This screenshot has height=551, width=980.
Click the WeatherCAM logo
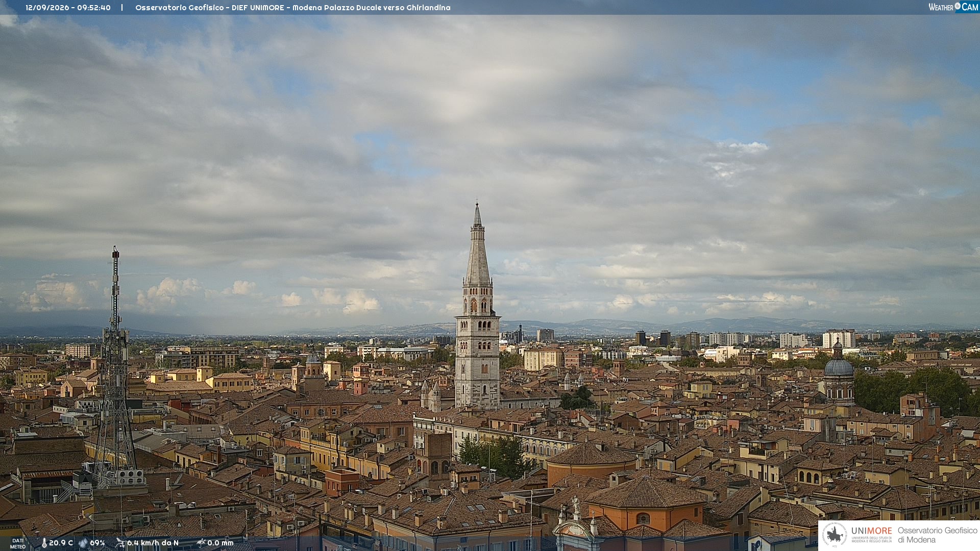tap(953, 7)
